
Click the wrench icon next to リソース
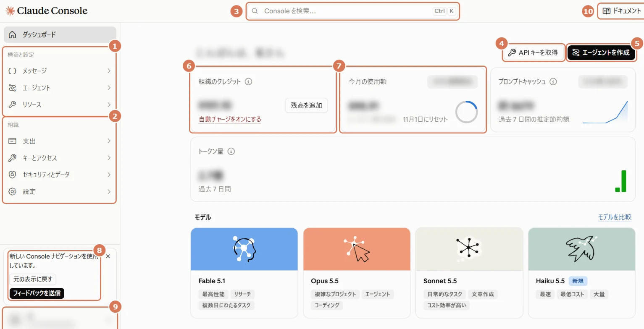click(x=13, y=104)
